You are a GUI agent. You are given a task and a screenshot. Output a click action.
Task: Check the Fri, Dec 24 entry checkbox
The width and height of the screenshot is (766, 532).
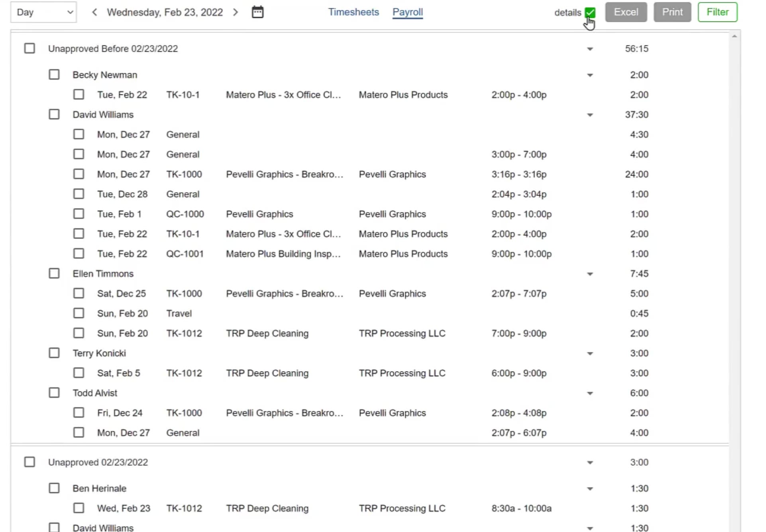tap(79, 413)
